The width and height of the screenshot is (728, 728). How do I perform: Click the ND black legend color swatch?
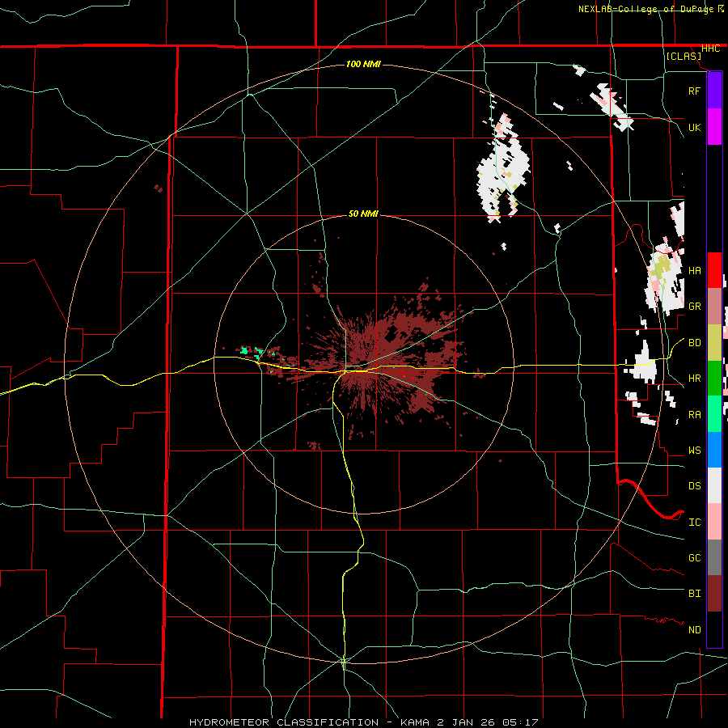click(x=714, y=629)
